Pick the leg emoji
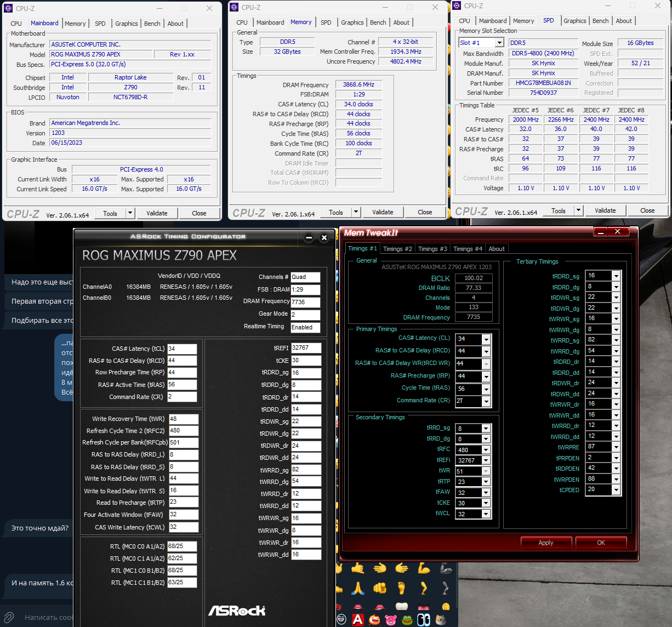 (424, 588)
